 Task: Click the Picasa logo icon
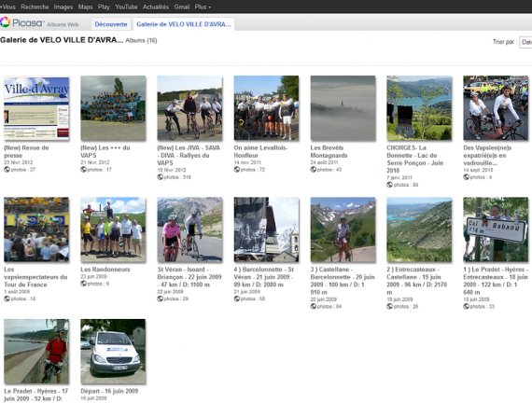pos(6,22)
